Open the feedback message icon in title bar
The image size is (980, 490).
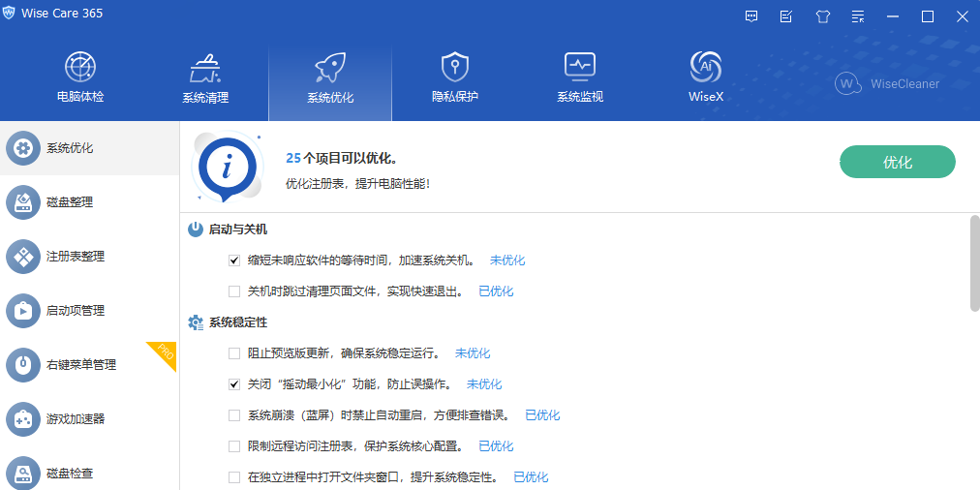coord(751,16)
